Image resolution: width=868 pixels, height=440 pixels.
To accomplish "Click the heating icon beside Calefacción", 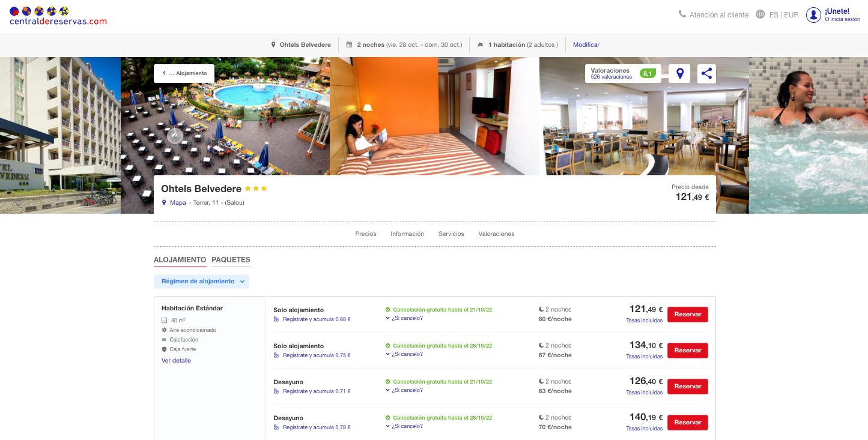I will tap(165, 340).
